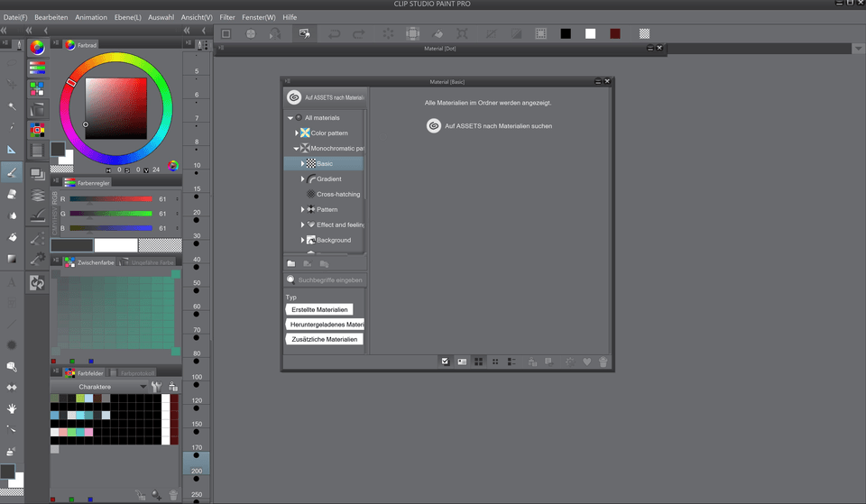Viewport: 866px width, 504px height.
Task: Pick the Ruler tool
Action: click(x=12, y=150)
